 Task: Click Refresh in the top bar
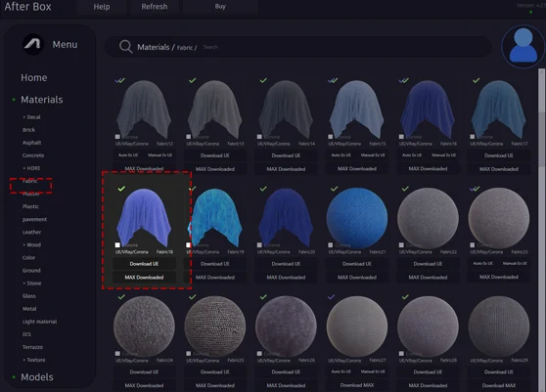155,7
